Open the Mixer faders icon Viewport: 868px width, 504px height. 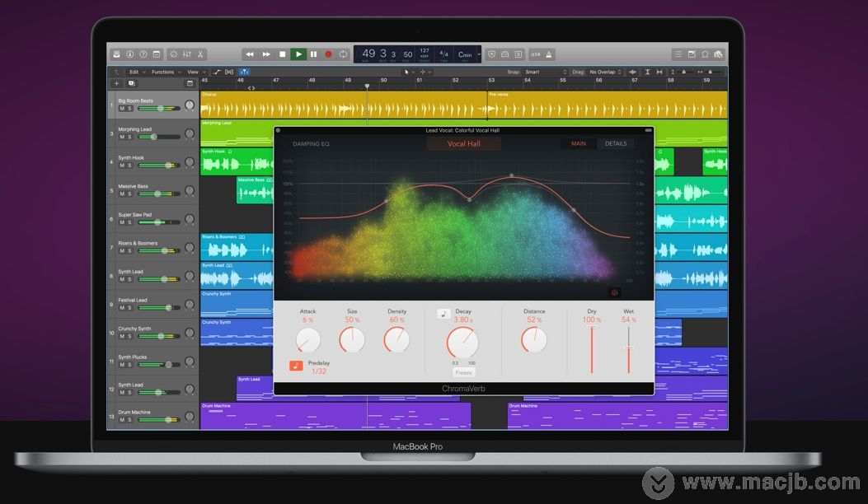point(187,54)
